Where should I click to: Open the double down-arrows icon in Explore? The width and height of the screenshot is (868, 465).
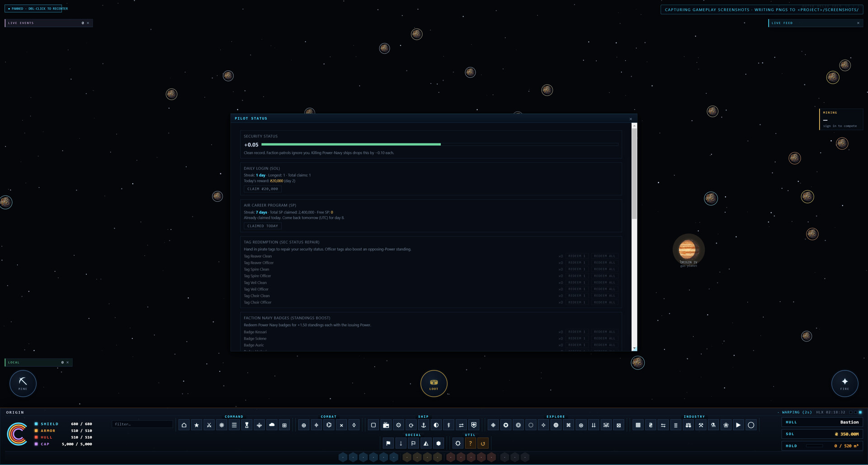point(594,425)
